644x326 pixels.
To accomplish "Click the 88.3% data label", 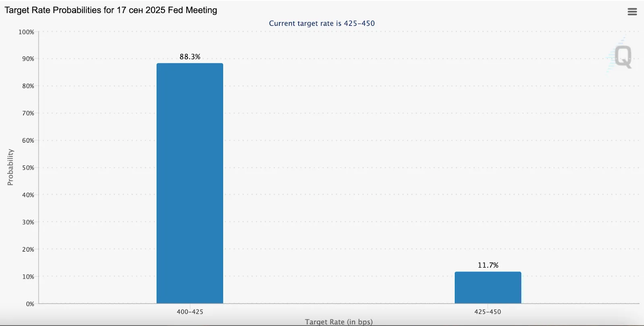I will 190,57.
